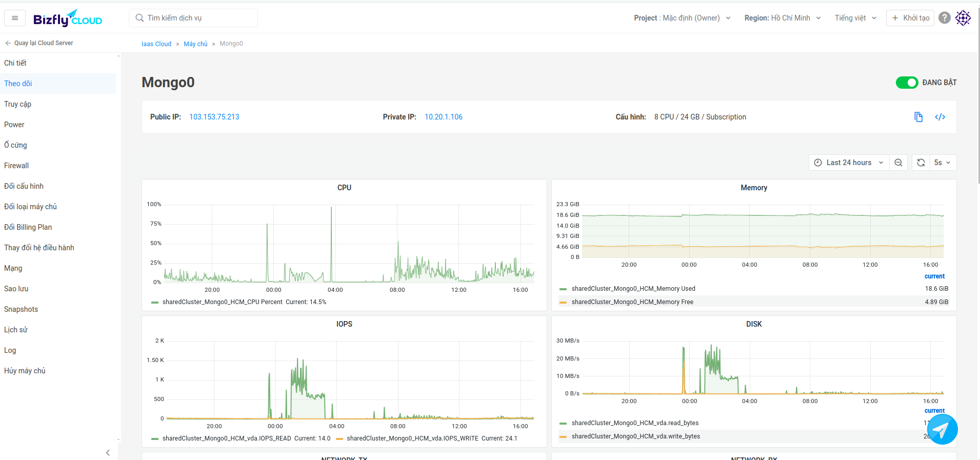This screenshot has height=460, width=980.
Task: Toggle the CPU Percent legend series
Action: 222,302
